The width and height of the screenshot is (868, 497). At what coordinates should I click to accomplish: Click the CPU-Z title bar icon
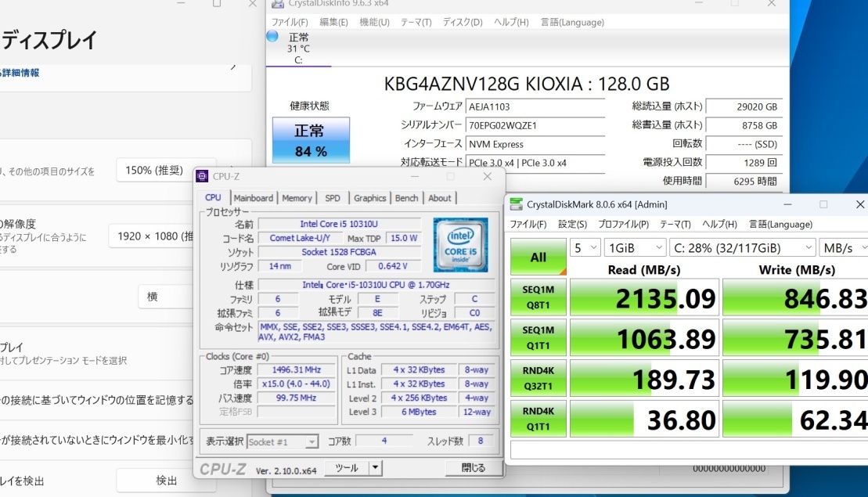click(x=202, y=176)
